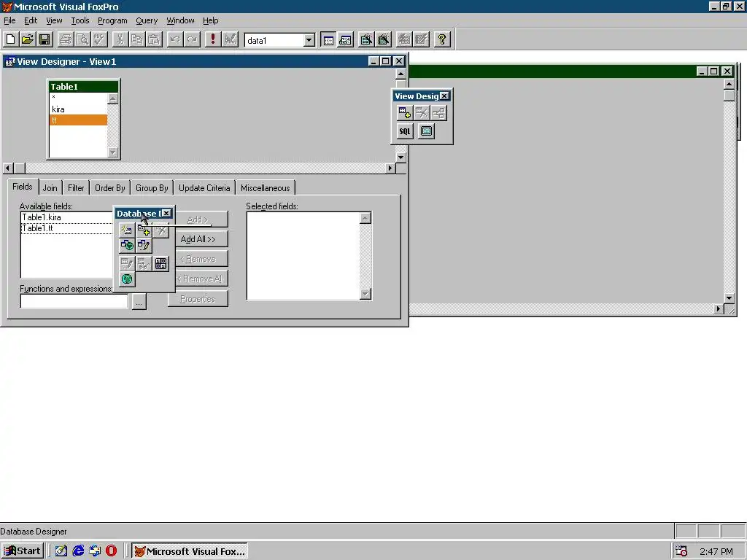Image resolution: width=747 pixels, height=560 pixels.
Task: Open the data1 database dropdown
Action: coord(309,40)
